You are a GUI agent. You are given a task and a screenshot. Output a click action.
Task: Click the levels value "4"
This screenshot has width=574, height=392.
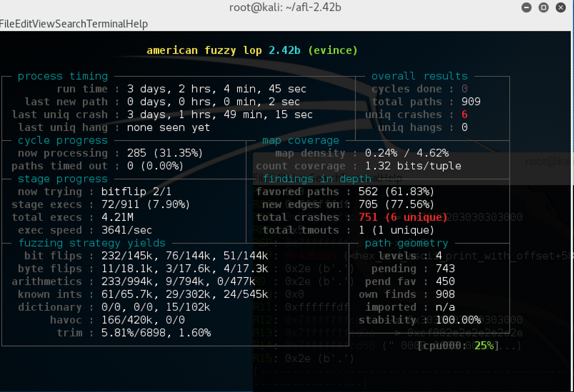[439, 256]
